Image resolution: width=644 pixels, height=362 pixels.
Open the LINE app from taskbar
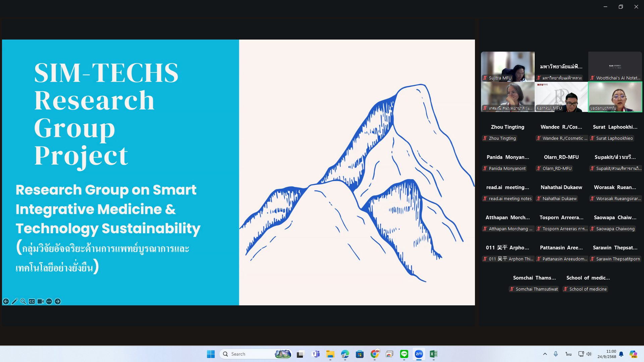[x=404, y=354]
